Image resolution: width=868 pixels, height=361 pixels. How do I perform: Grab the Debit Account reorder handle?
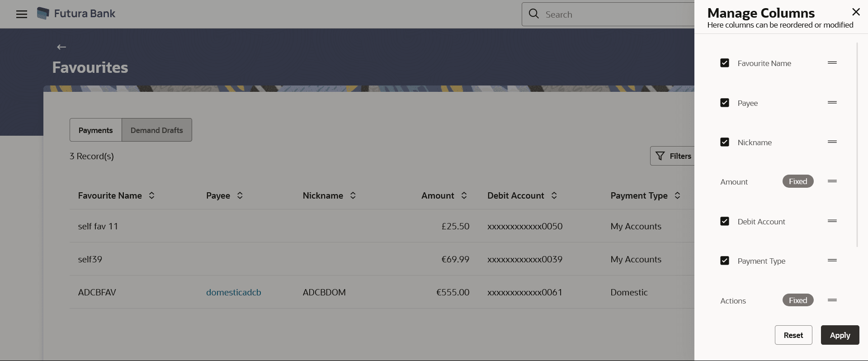pos(832,221)
